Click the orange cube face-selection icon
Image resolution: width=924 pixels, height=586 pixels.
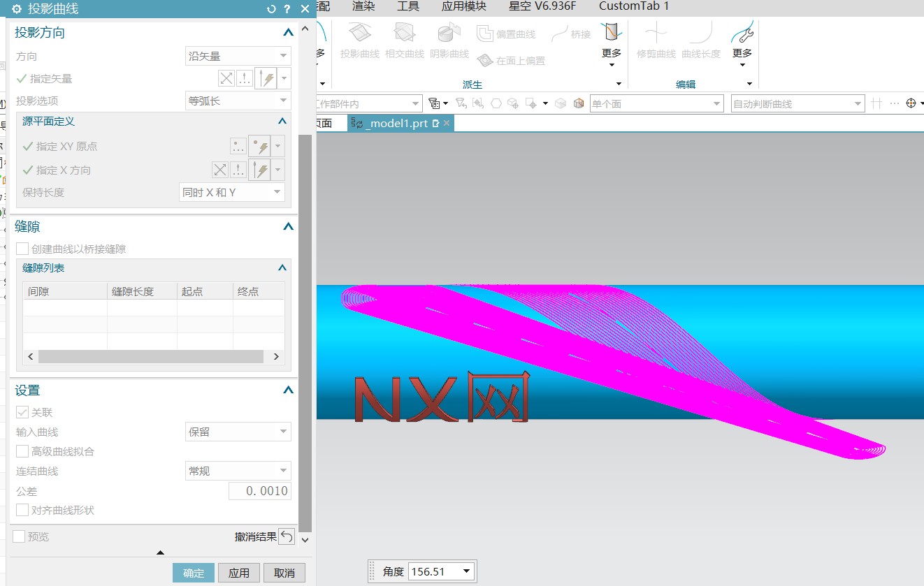[x=579, y=103]
